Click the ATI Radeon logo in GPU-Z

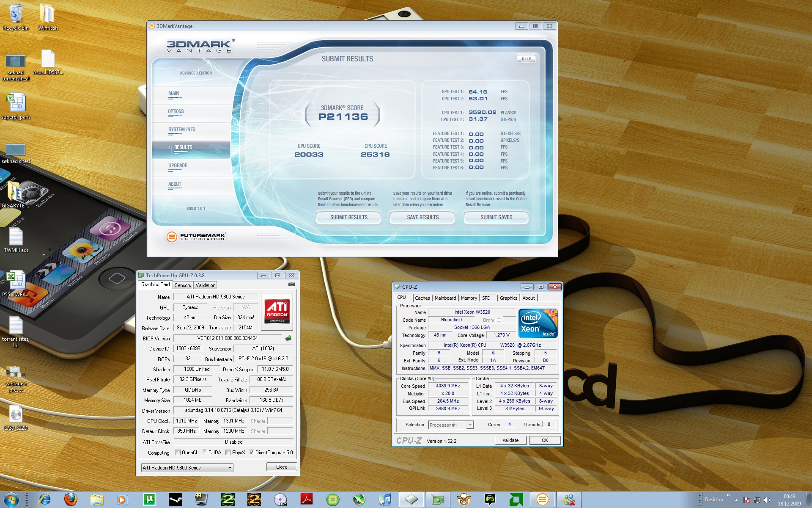pyautogui.click(x=277, y=311)
